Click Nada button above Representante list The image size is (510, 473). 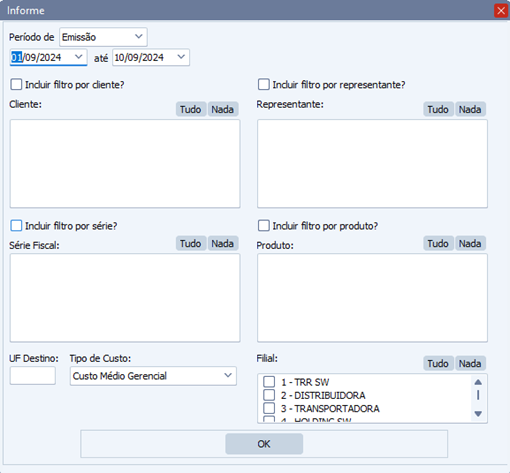coord(470,109)
